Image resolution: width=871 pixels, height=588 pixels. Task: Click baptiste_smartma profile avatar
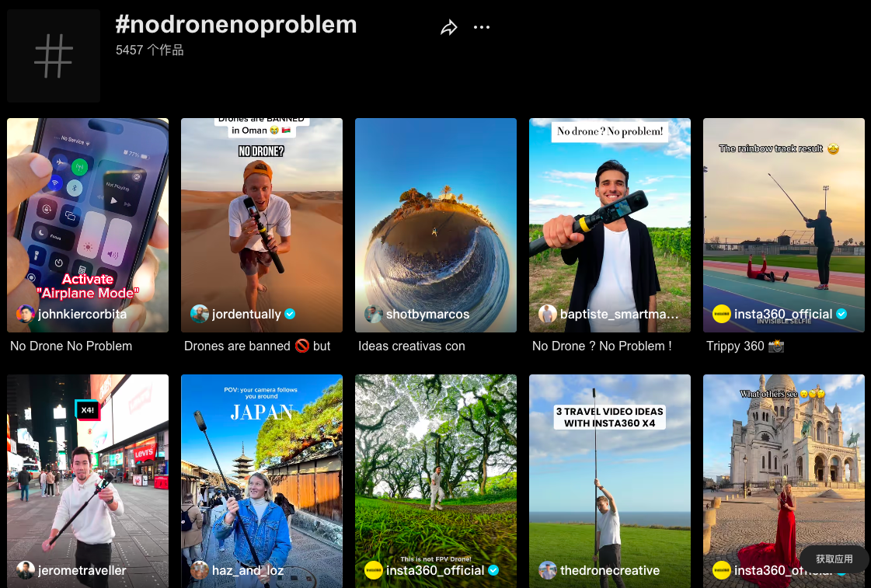point(548,314)
